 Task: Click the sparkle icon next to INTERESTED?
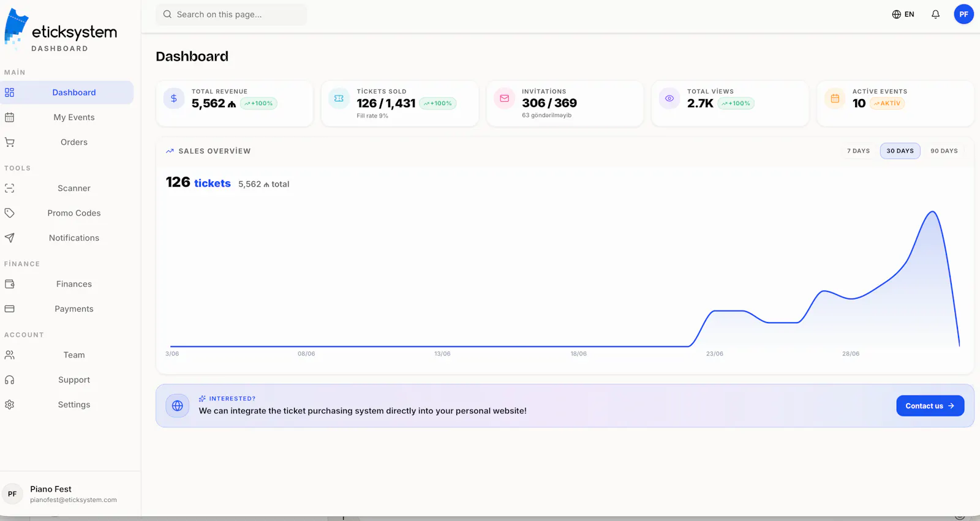click(202, 399)
